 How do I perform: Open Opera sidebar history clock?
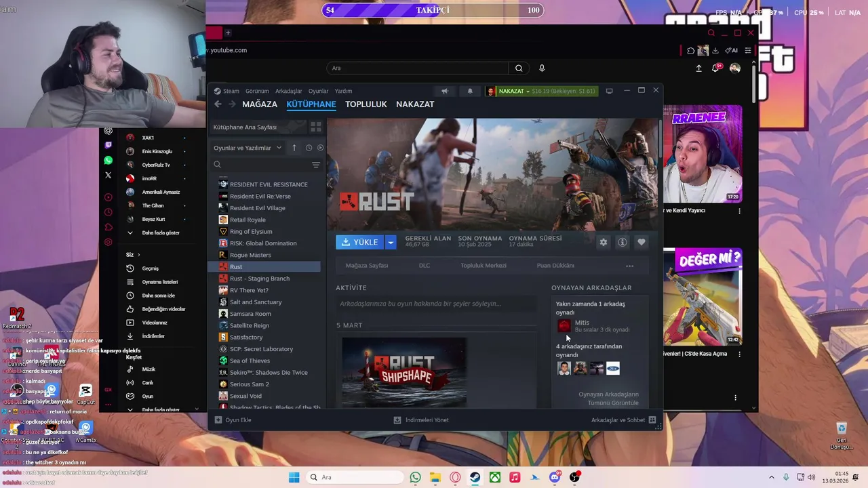[x=108, y=212]
